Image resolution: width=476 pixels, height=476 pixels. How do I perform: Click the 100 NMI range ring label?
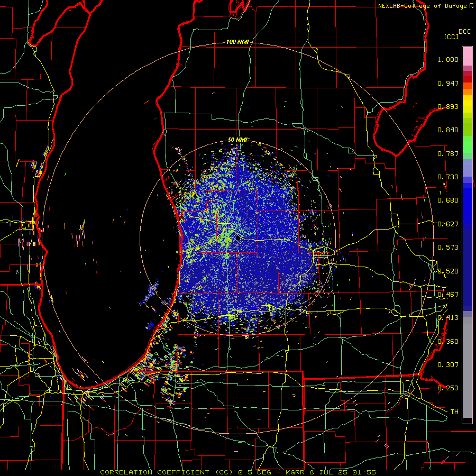[237, 42]
